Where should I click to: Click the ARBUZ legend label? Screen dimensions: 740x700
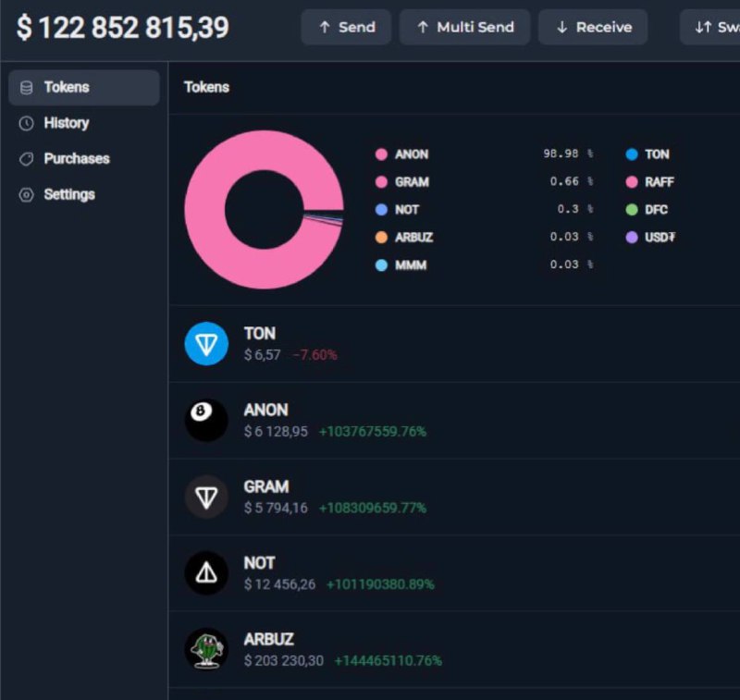click(413, 238)
